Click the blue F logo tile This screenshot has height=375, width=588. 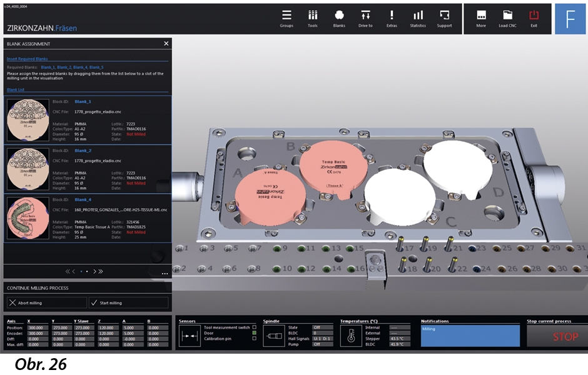tap(570, 19)
